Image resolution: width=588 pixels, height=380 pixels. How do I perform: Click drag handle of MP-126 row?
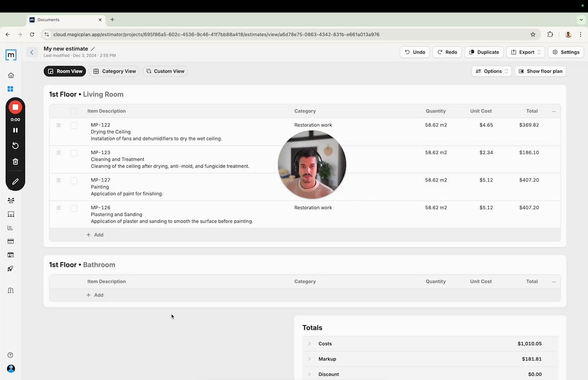[x=58, y=208]
